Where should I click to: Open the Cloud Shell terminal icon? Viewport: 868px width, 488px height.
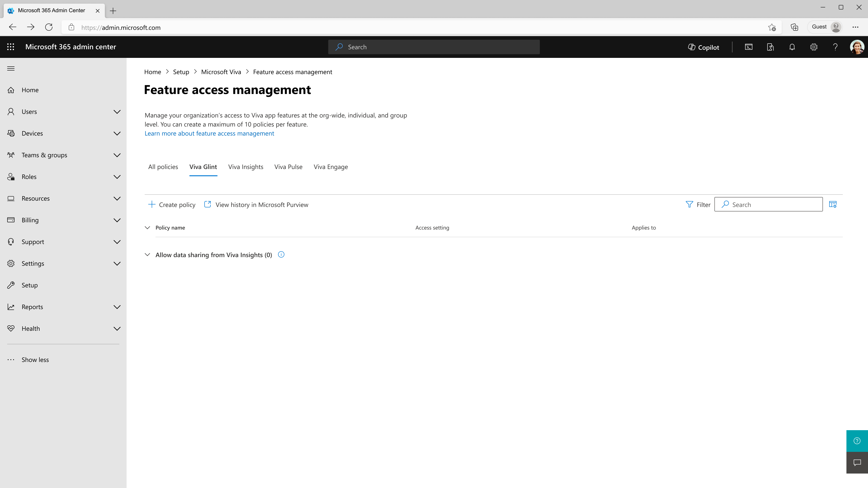click(x=748, y=47)
